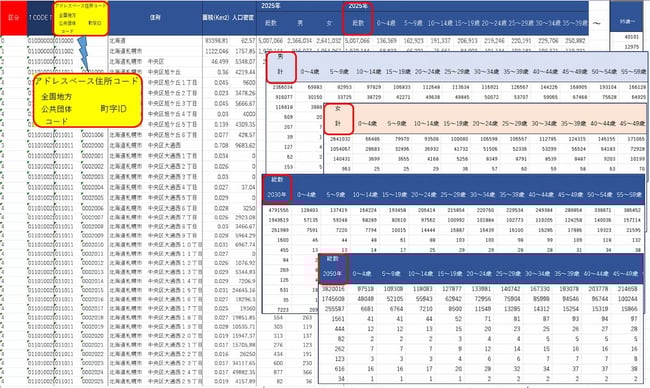Click value 1949819 in the 2030年 table
The image size is (650, 388).
click(x=278, y=220)
